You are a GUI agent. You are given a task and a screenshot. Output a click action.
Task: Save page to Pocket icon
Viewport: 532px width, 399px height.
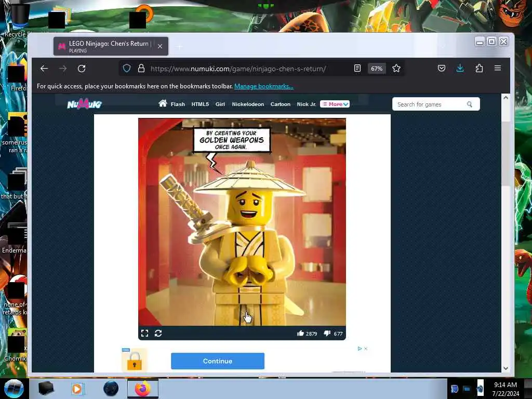(442, 69)
